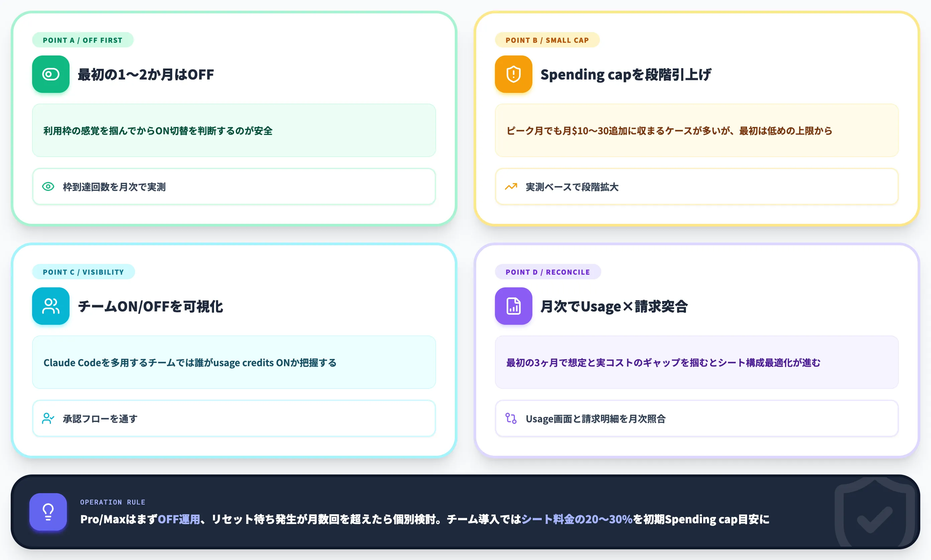The height and width of the screenshot is (560, 931).
Task: Click the user-check icon beside 承認フローを通す
Action: [48, 418]
